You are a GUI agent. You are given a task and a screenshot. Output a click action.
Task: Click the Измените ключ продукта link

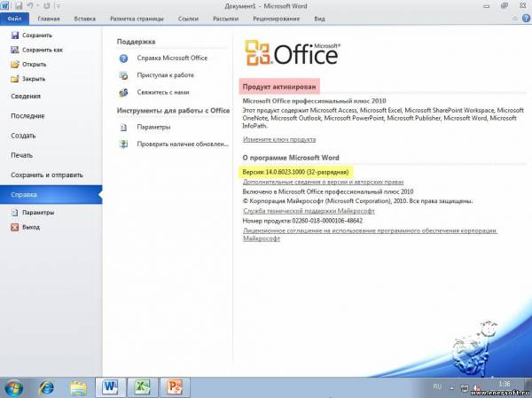279,139
